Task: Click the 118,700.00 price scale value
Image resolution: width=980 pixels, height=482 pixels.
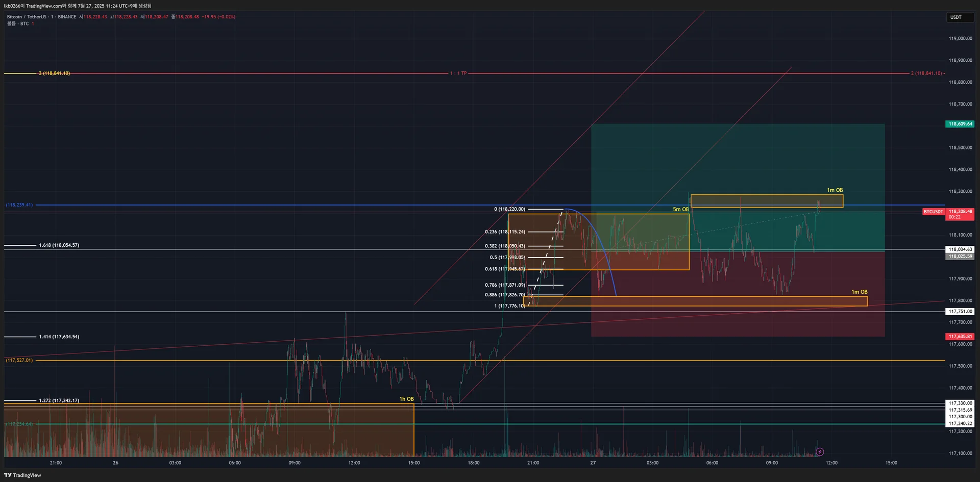Action: [960, 104]
